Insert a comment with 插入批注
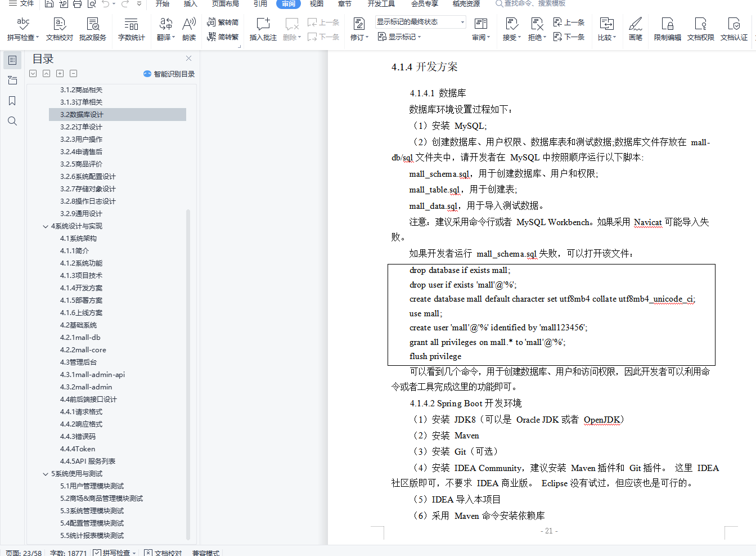 click(263, 29)
